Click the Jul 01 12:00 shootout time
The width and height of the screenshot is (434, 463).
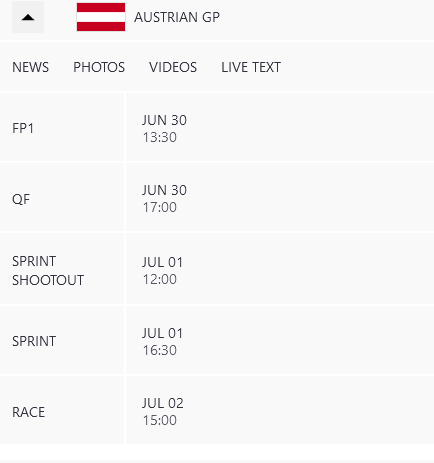[x=163, y=271]
